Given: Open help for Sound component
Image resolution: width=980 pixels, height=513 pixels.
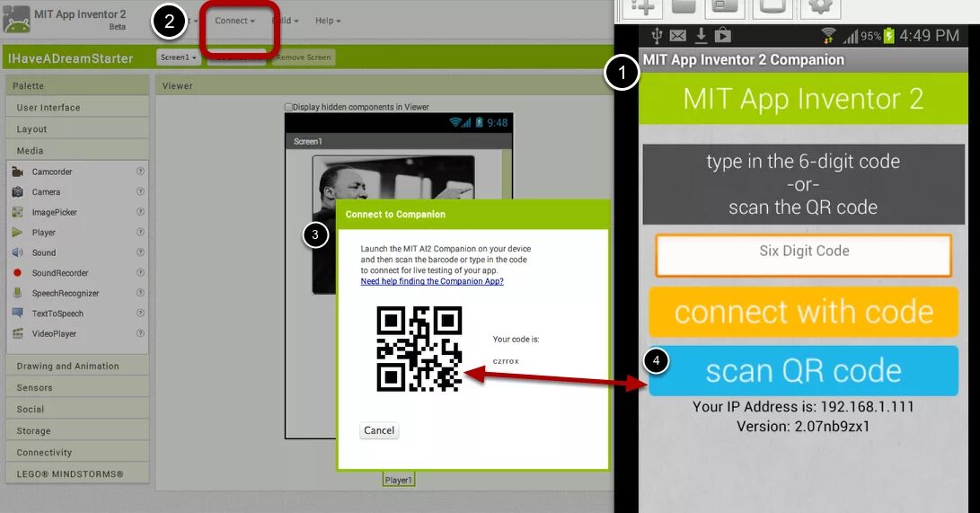Looking at the screenshot, I should (140, 252).
